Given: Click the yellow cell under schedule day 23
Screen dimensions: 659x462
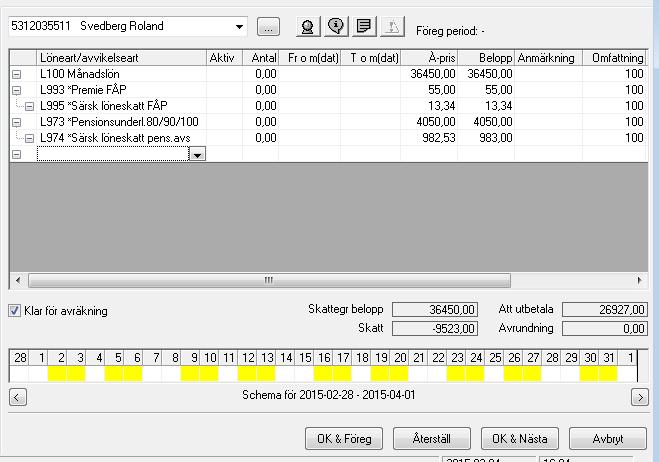Looking at the screenshot, I should tap(456, 374).
